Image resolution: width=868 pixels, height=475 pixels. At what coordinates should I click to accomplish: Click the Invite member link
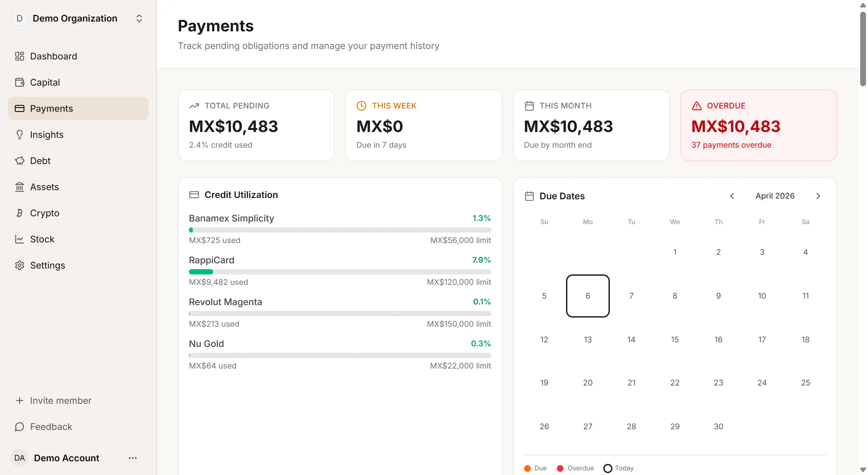pos(61,401)
